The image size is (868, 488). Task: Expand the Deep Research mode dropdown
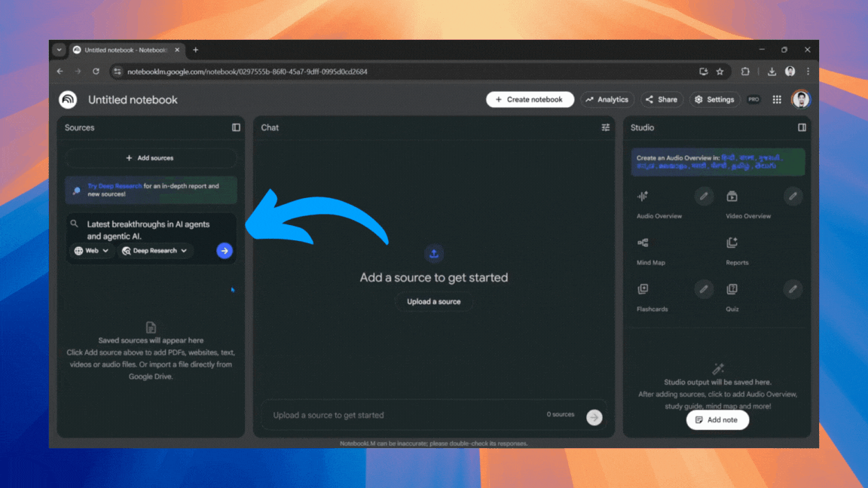[155, 251]
